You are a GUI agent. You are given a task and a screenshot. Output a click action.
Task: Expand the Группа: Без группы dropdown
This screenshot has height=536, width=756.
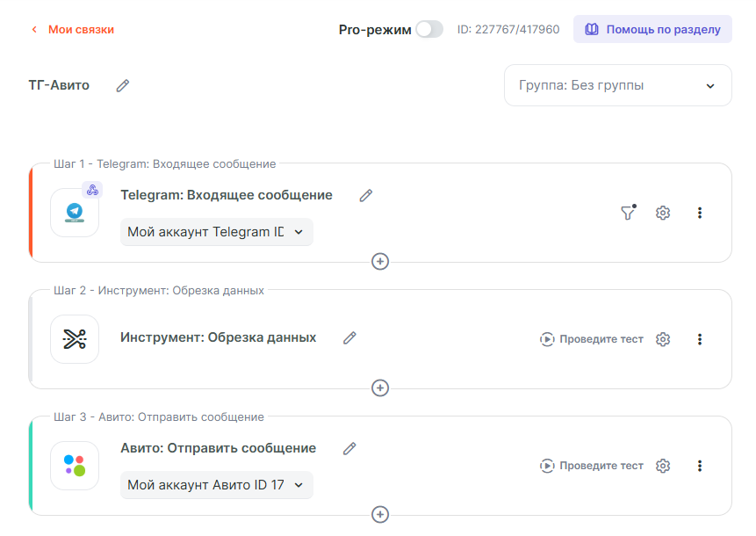617,85
